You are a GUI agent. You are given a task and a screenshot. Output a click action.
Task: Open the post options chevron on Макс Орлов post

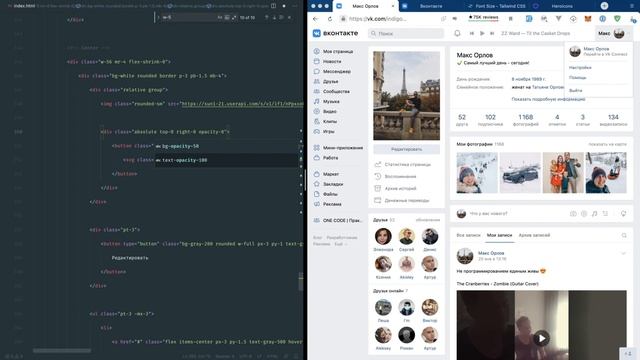pos(623,253)
